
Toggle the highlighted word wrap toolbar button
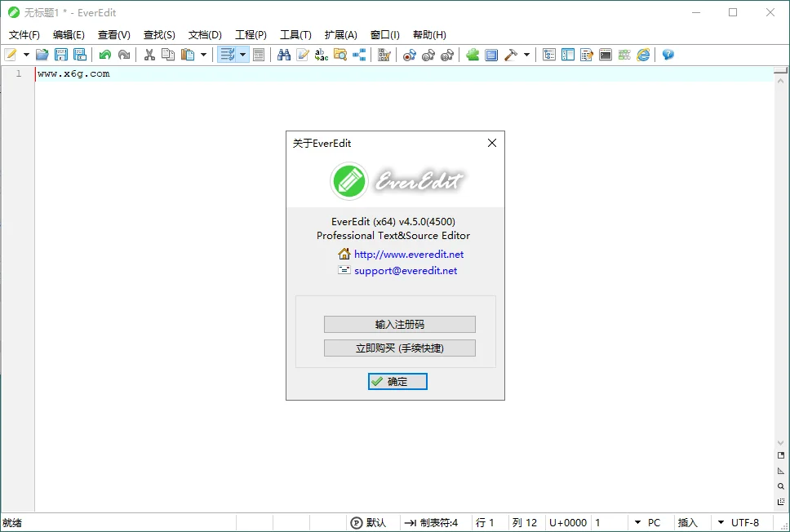229,54
